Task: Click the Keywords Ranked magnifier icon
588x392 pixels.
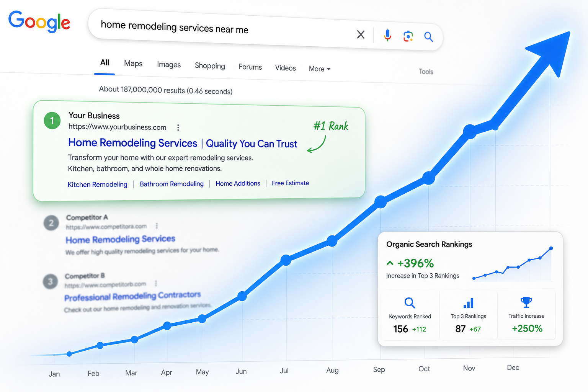Action: point(410,303)
